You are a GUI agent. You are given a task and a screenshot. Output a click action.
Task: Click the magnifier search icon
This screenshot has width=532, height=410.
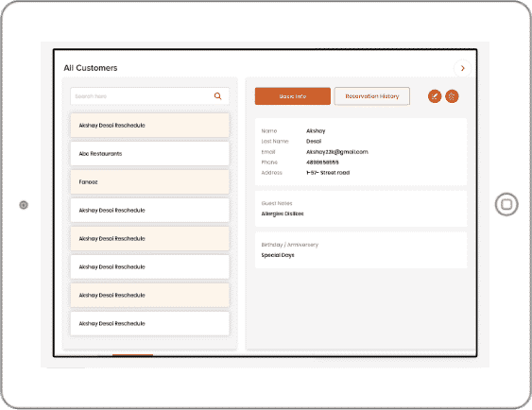[x=218, y=96]
